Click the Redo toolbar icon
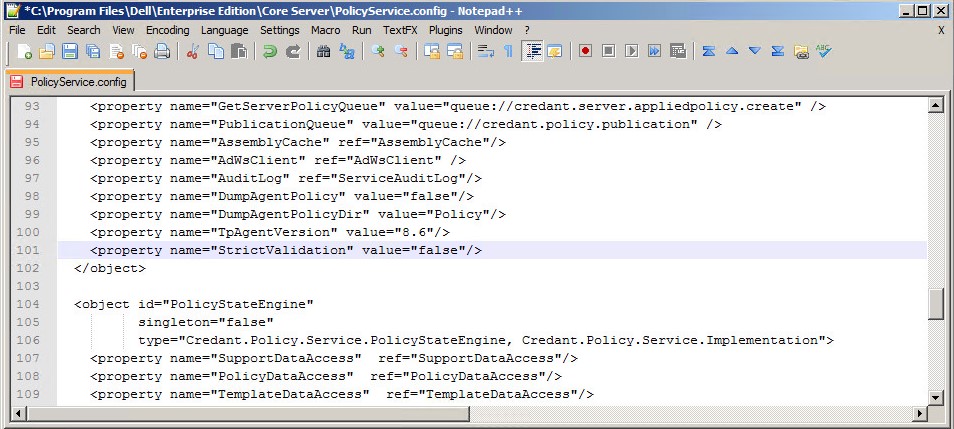Screen dimensions: 954x429 point(293,52)
